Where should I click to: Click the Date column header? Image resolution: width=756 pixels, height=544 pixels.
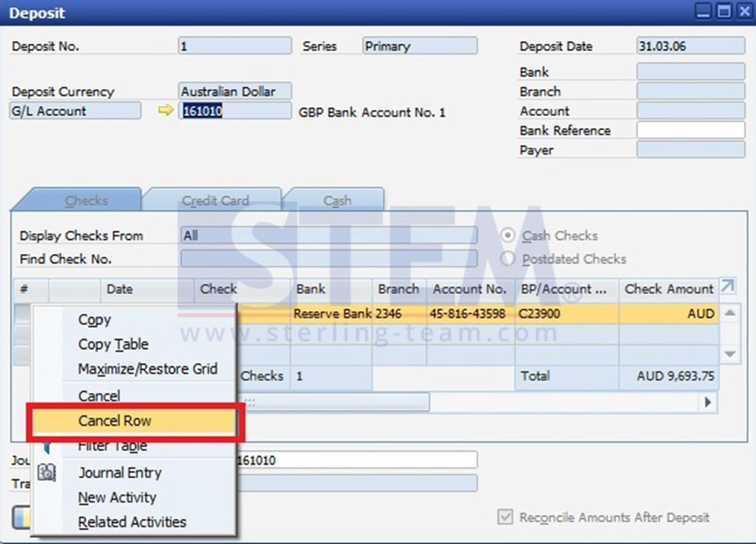[147, 289]
